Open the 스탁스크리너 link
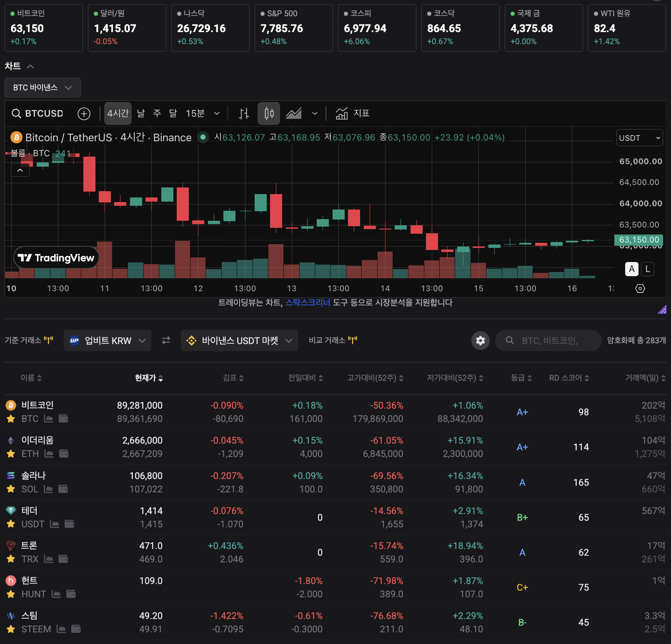671x644 pixels. click(308, 302)
